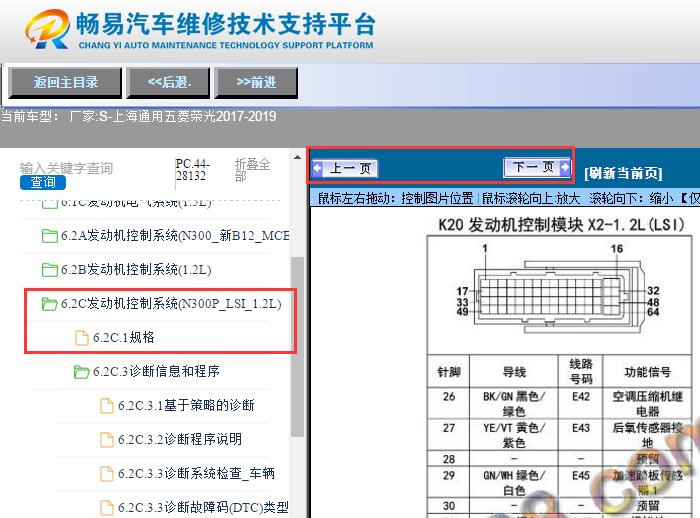Open tree item 6.2B发动机控制系统(1.2L)
Screen dimensions: 700x518
tap(136, 270)
